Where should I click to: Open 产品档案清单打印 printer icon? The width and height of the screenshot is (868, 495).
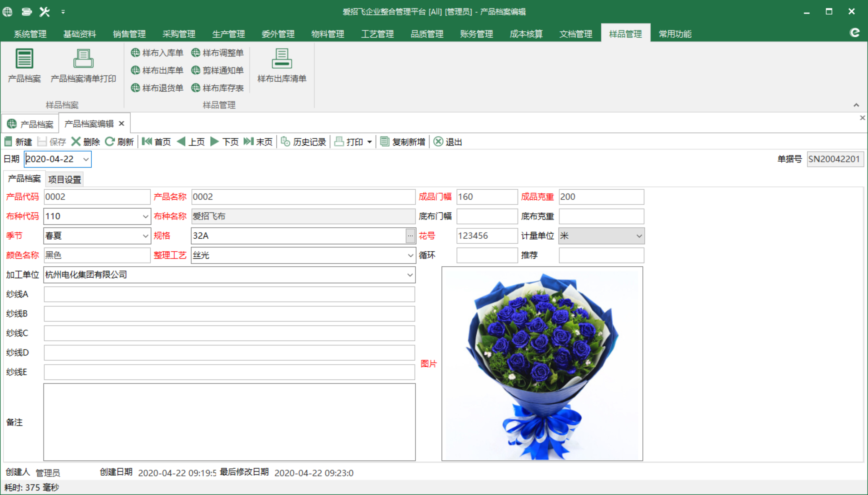coord(83,66)
